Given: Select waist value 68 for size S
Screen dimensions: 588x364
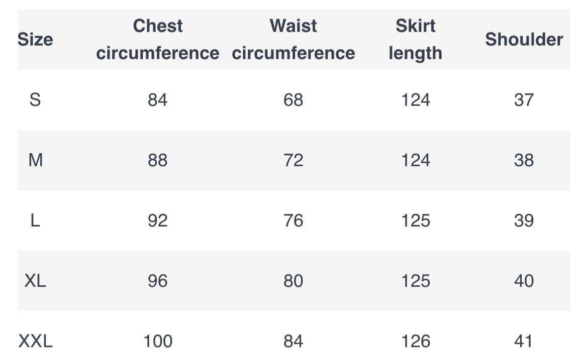Looking at the screenshot, I should [x=293, y=100].
